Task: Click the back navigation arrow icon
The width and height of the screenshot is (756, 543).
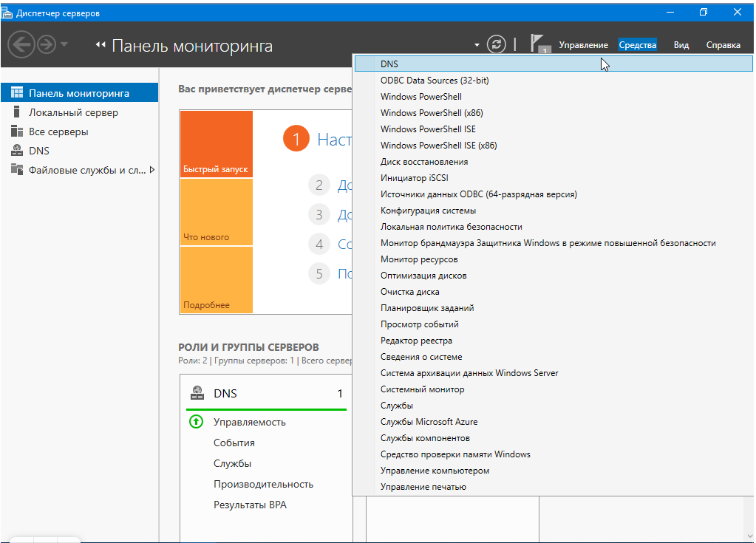Action: 21,45
